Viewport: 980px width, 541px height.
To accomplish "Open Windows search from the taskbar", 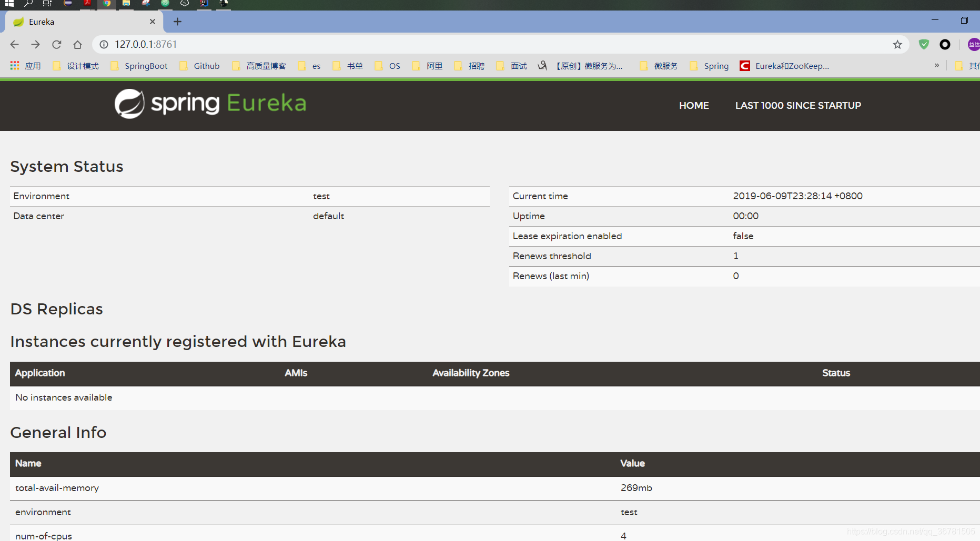I will [28, 3].
